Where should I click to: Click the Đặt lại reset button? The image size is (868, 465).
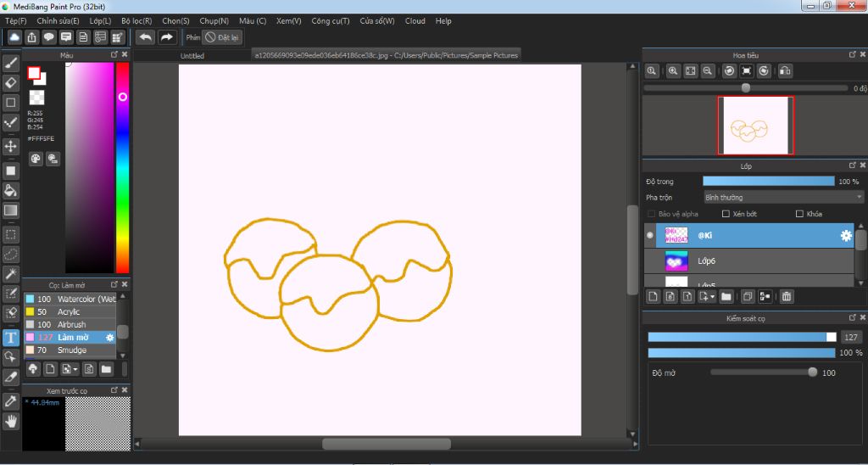222,37
